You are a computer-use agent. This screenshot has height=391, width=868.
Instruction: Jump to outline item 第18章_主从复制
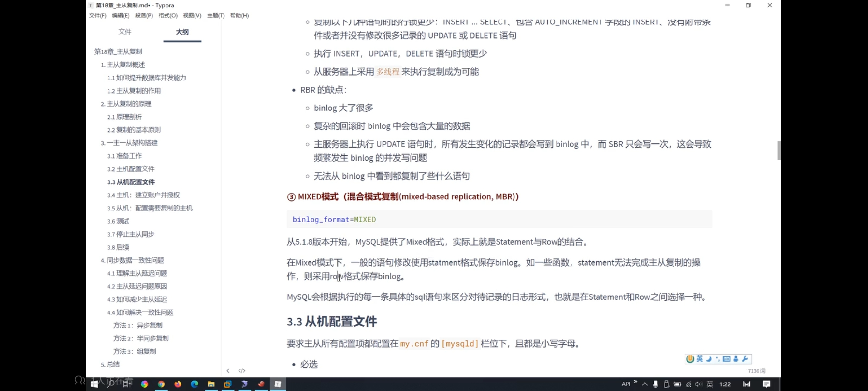point(118,51)
